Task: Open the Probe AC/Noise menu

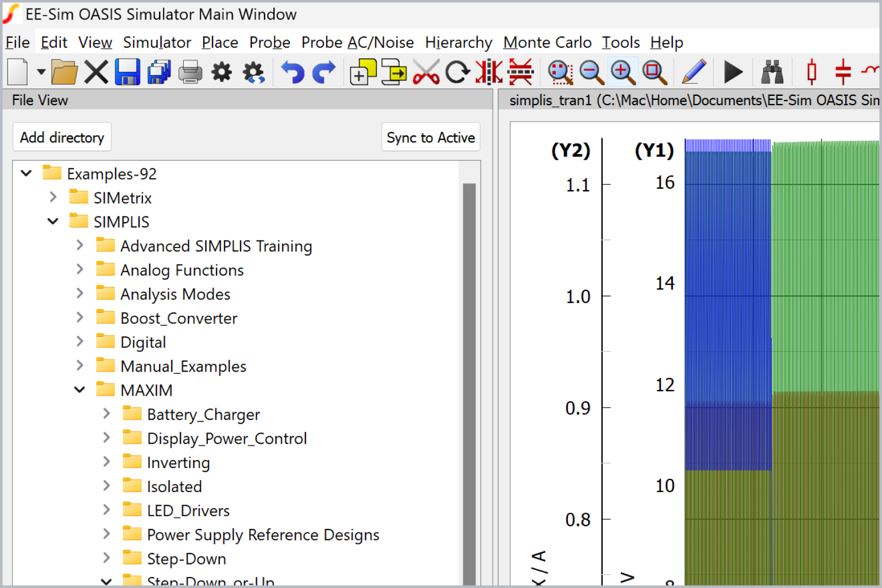Action: [x=357, y=42]
